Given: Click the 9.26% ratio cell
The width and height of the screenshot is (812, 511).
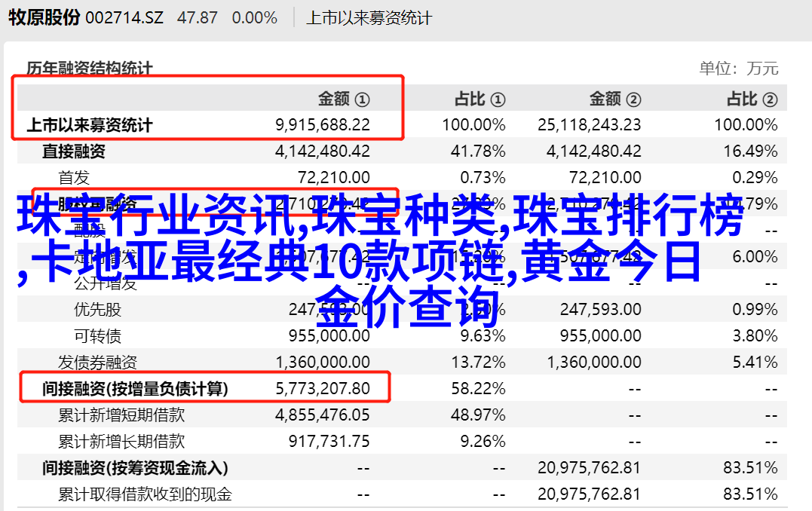Looking at the screenshot, I should pyautogui.click(x=483, y=442).
